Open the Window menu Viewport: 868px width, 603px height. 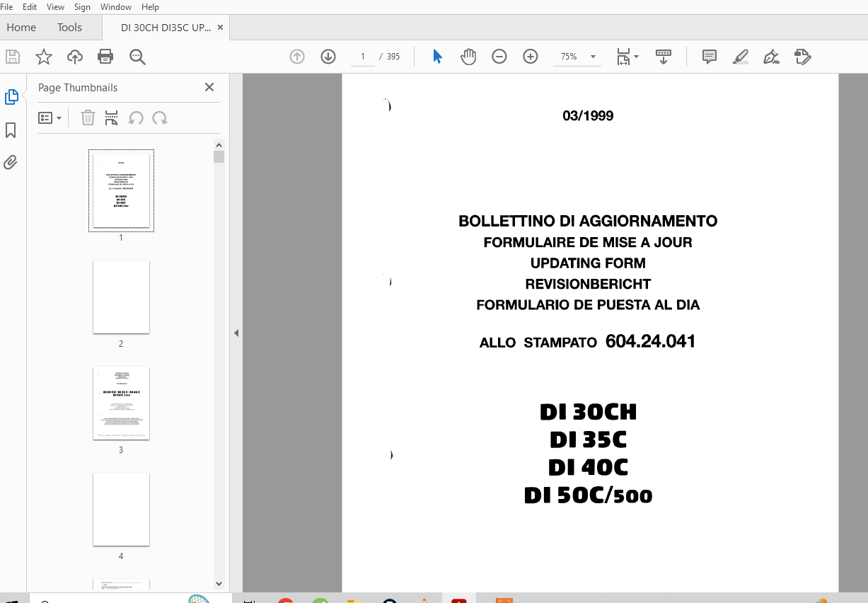coord(116,7)
